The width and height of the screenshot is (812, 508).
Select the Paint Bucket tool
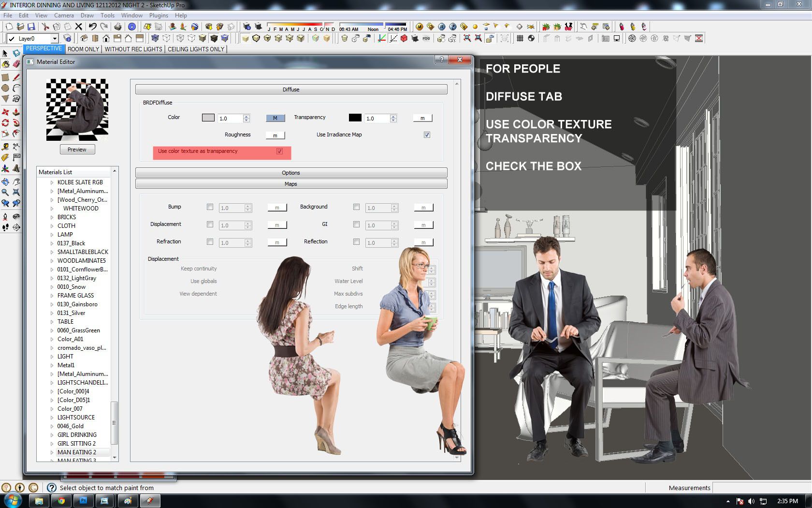coord(5,63)
